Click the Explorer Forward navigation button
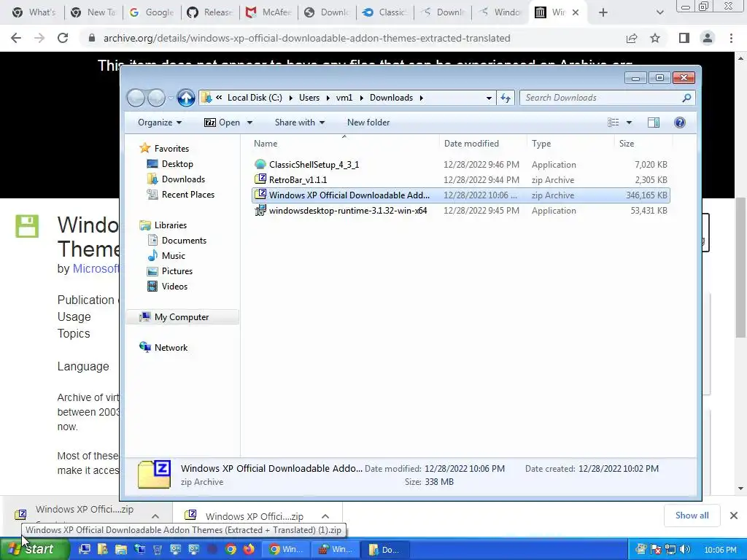The width and height of the screenshot is (747, 560). (156, 98)
